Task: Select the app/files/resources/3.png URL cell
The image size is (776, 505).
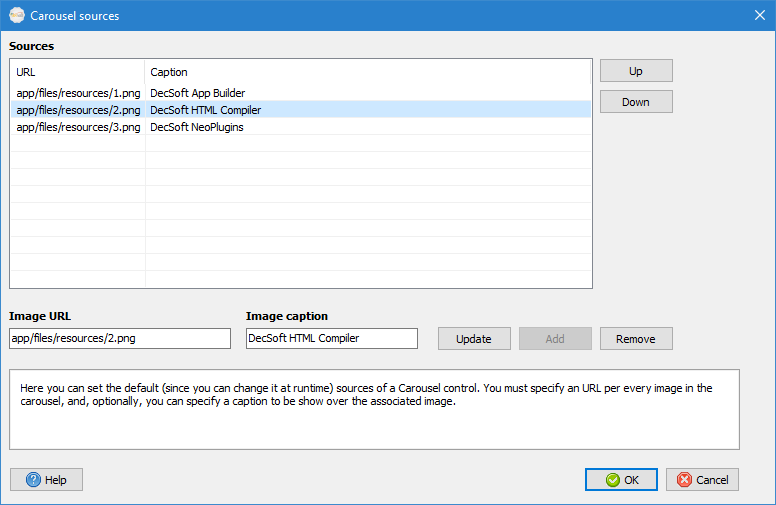Action: 78,127
